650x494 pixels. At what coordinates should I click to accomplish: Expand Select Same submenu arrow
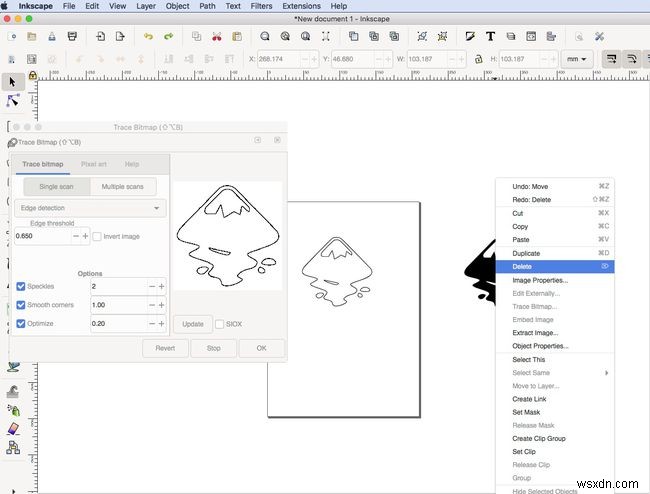(x=606, y=373)
